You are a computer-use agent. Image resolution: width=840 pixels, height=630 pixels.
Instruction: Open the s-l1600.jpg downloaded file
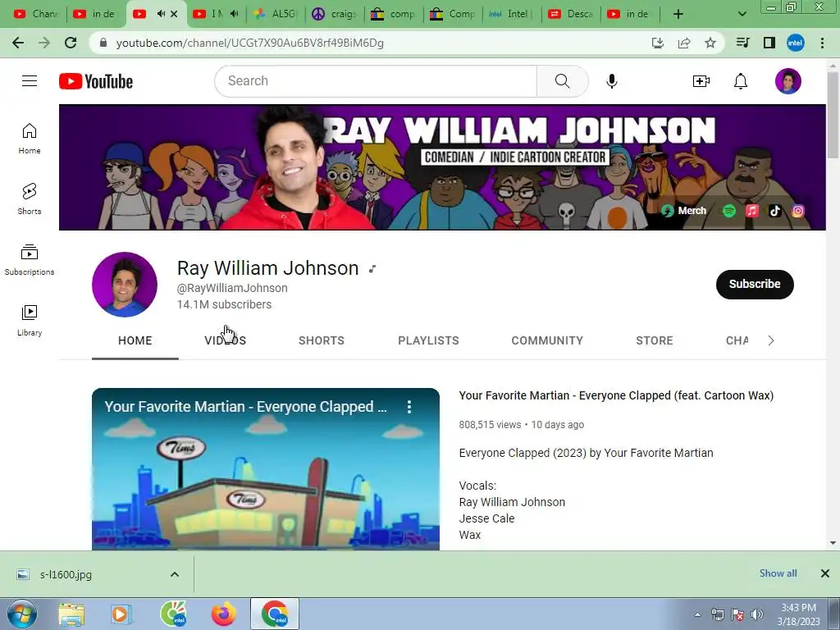pos(66,574)
